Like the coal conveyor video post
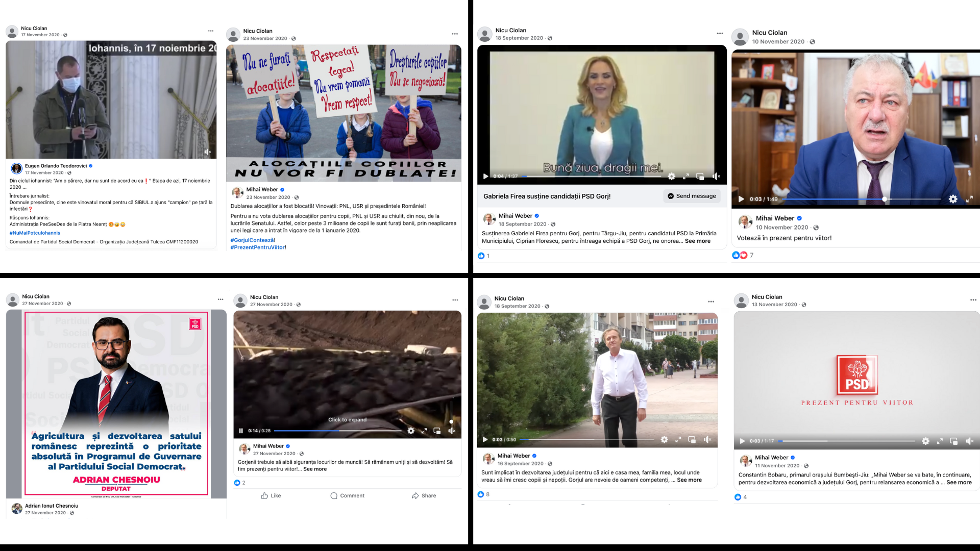This screenshot has height=551, width=980. pos(271,495)
